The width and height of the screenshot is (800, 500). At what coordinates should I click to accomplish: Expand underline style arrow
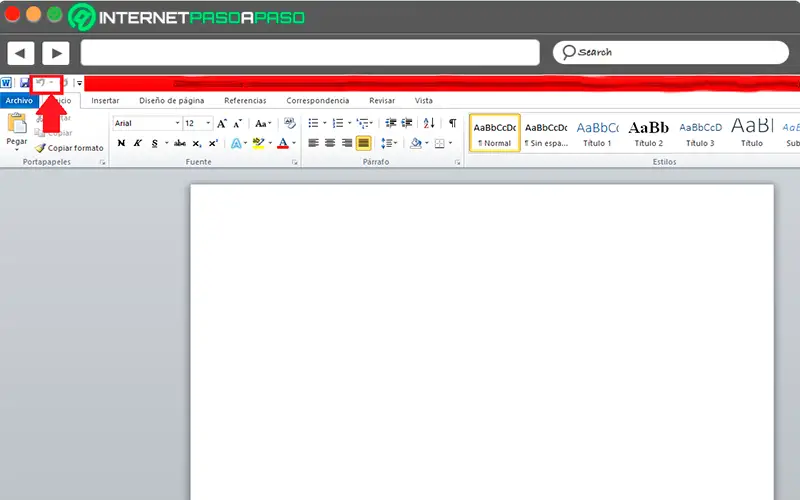point(166,143)
